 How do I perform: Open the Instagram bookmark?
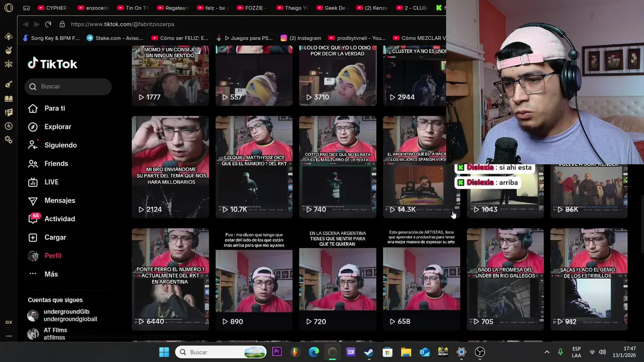[x=301, y=38]
